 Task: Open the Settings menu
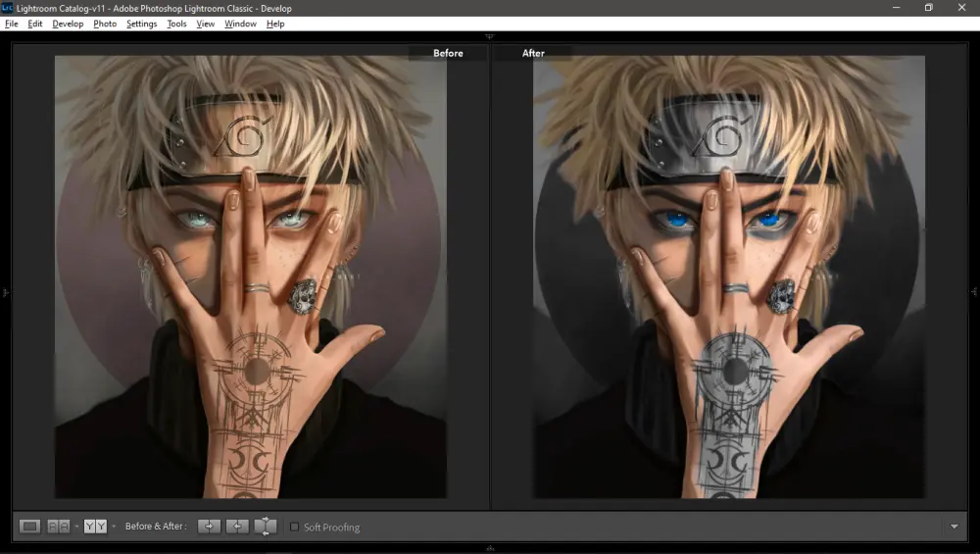pyautogui.click(x=141, y=24)
